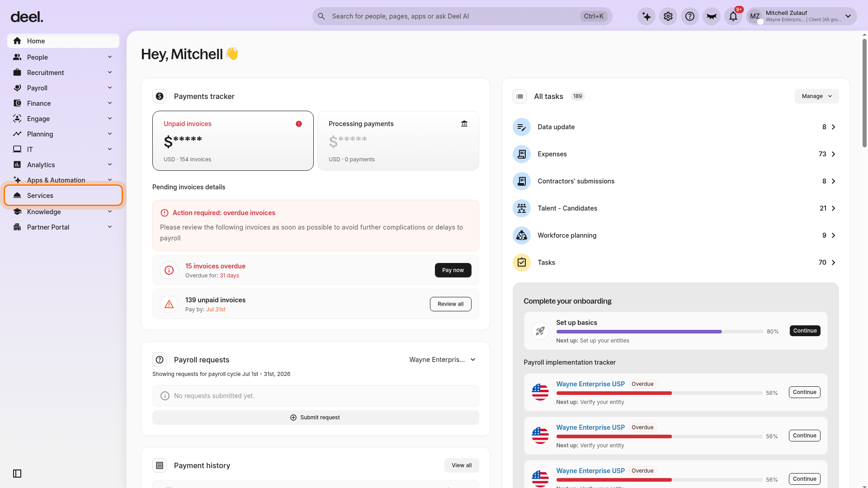Open Apps & Automation menu item

tap(63, 180)
